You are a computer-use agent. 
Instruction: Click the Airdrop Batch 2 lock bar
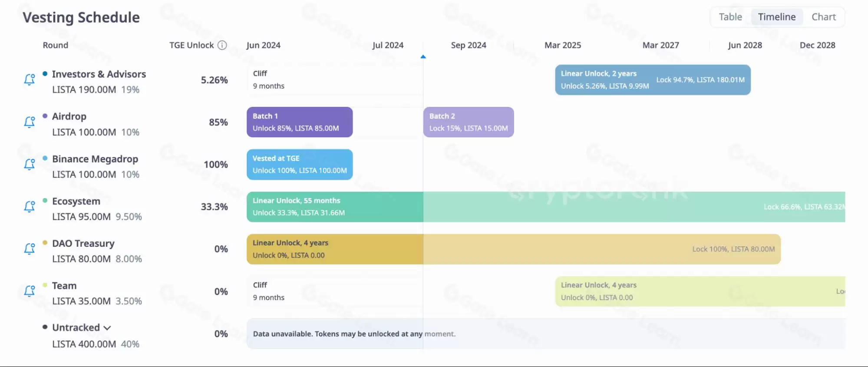tap(468, 122)
